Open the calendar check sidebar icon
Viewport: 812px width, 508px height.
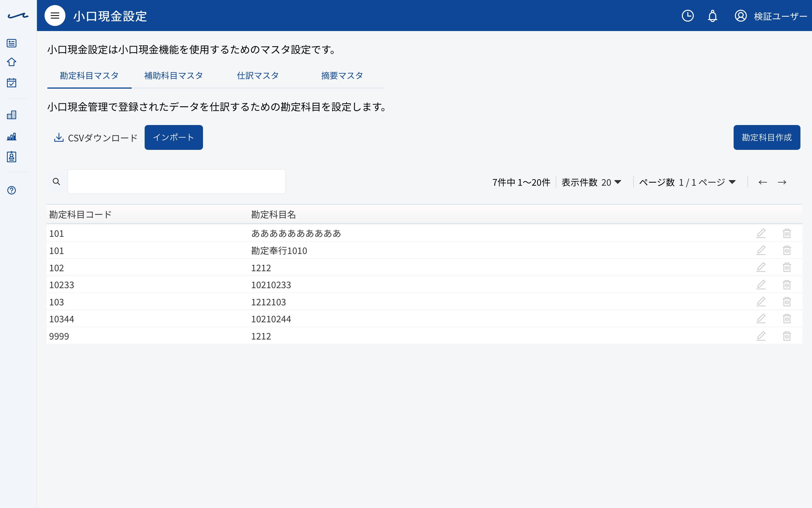pos(12,83)
